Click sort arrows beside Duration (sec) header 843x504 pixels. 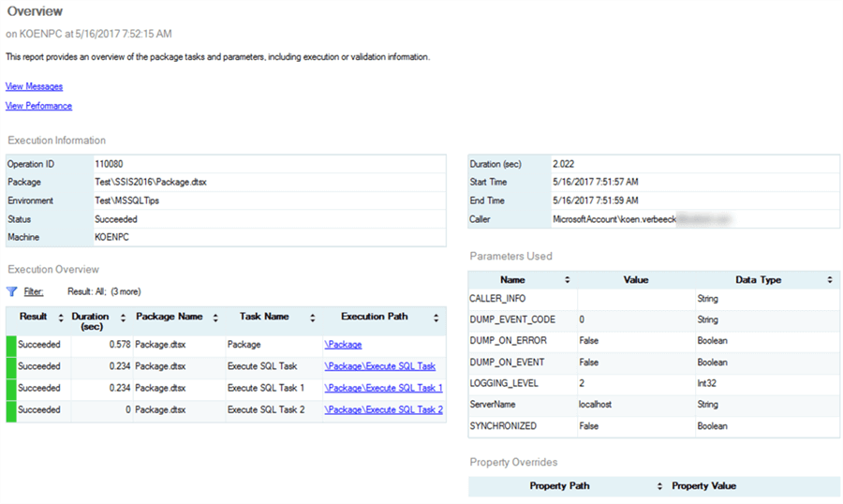[123, 318]
